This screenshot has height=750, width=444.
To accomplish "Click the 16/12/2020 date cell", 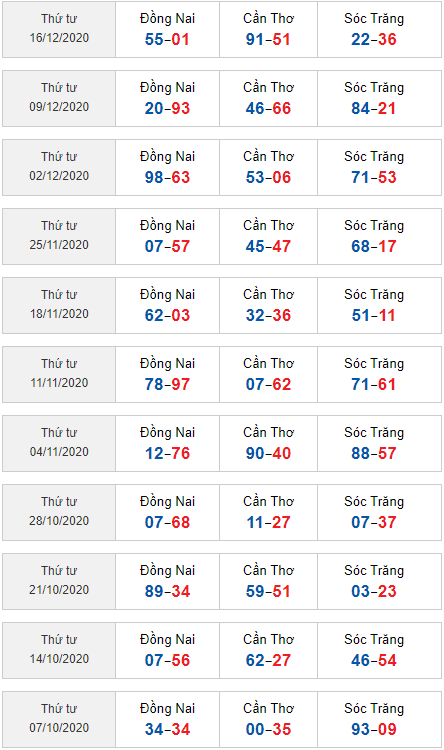I will (x=59, y=30).
